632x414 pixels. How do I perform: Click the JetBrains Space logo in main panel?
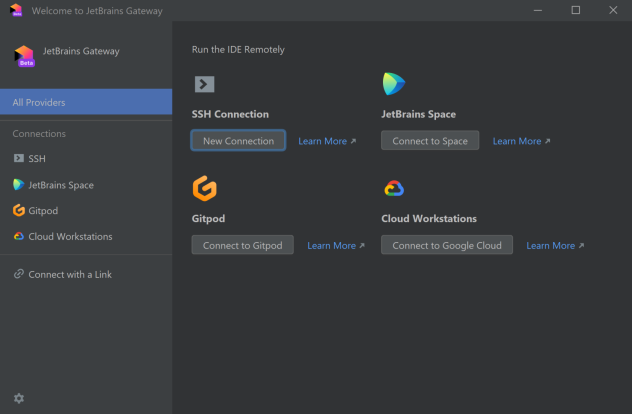(393, 84)
